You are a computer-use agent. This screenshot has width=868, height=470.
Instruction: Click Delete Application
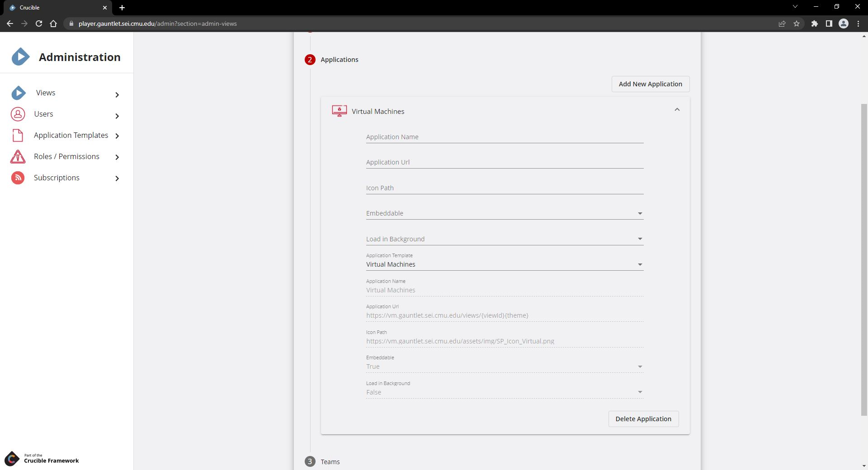pos(643,419)
